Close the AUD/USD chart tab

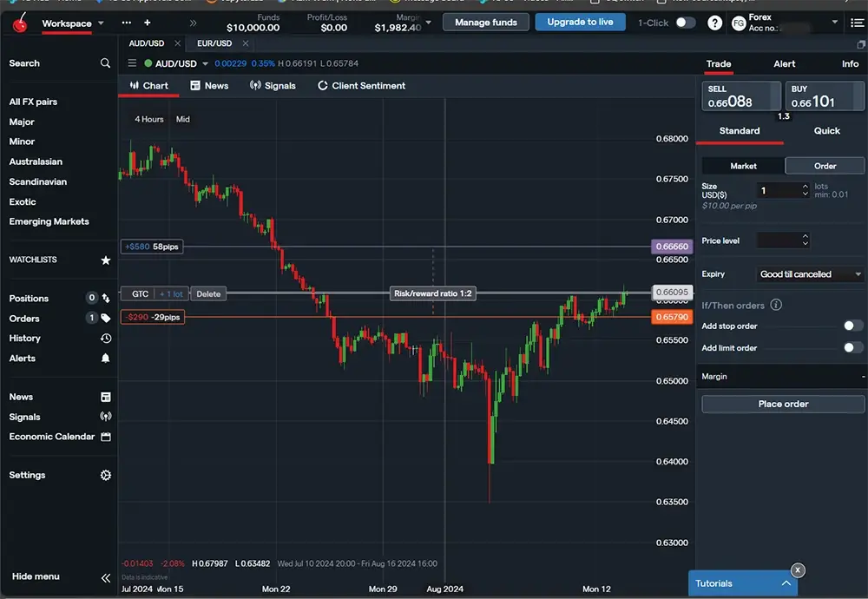177,43
